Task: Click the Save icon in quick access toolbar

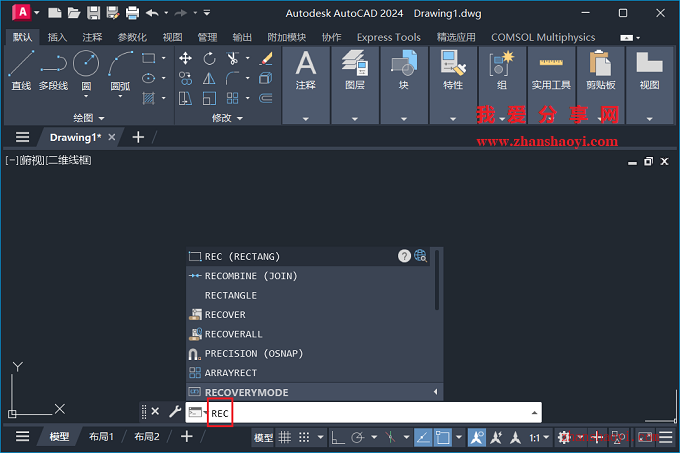Action: click(x=93, y=13)
